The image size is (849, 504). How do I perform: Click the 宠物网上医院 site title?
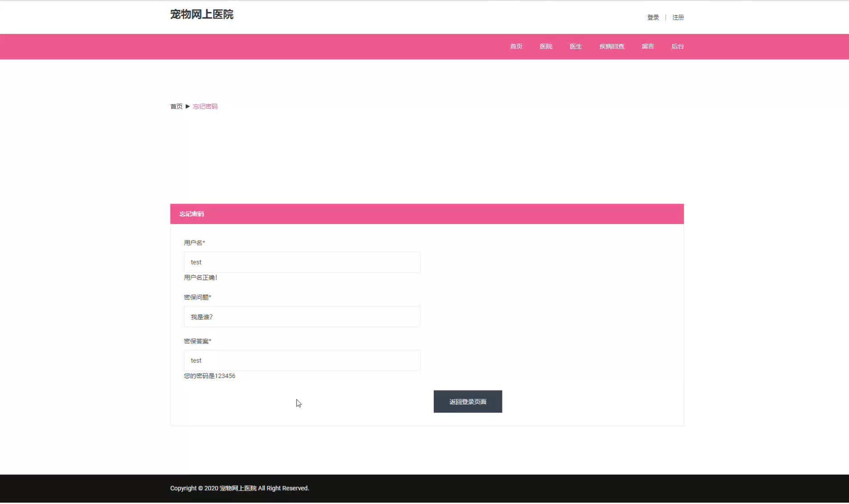click(201, 14)
